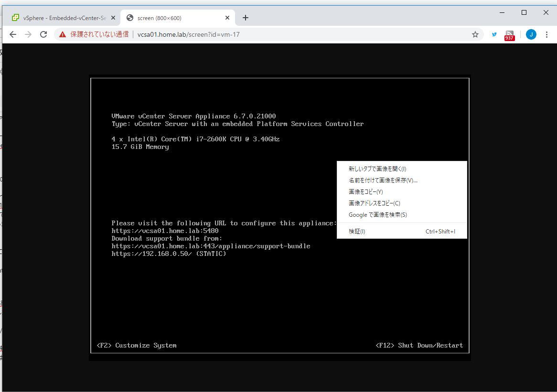Click the Type: vCenter Server with embedded line
This screenshot has width=557, height=392.
[237, 124]
